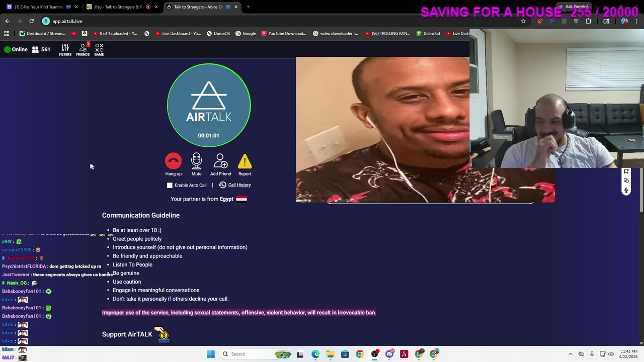The width and height of the screenshot is (644, 362).
Task: Click the Egypt flag next to partner country
Action: coord(242,199)
